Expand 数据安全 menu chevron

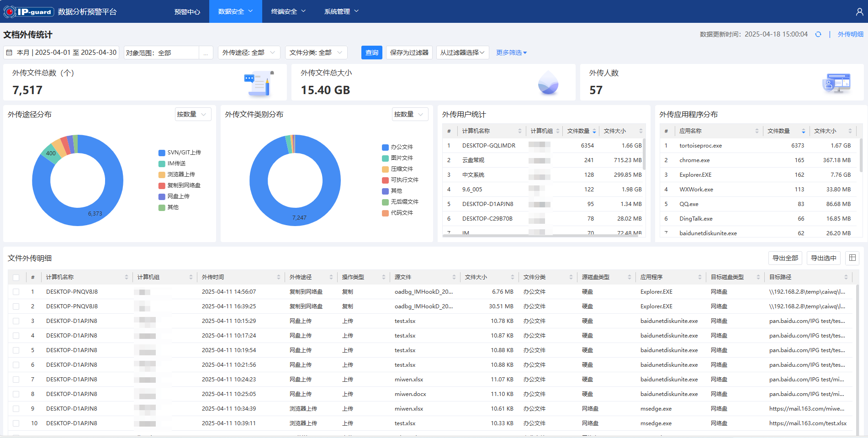tap(250, 11)
